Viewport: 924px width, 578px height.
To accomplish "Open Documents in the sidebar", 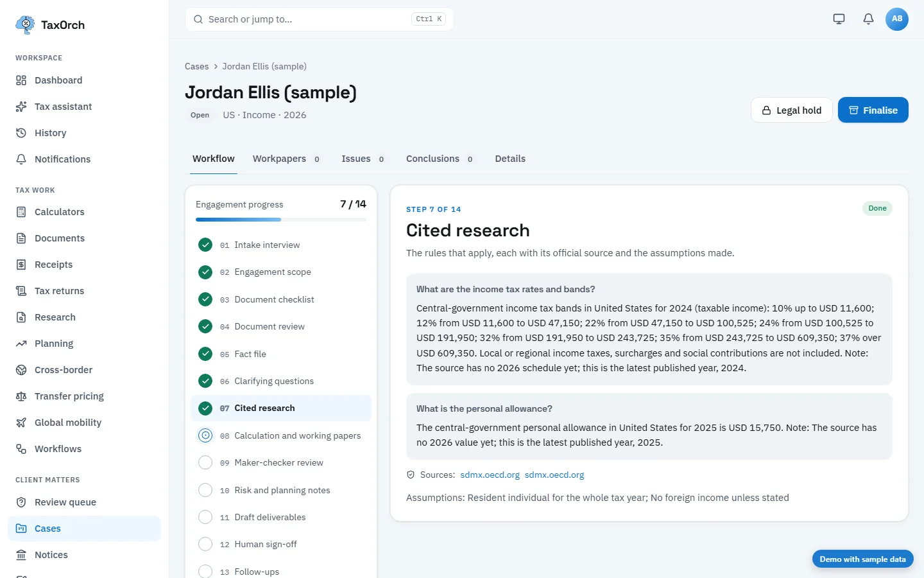I will [x=84, y=238].
